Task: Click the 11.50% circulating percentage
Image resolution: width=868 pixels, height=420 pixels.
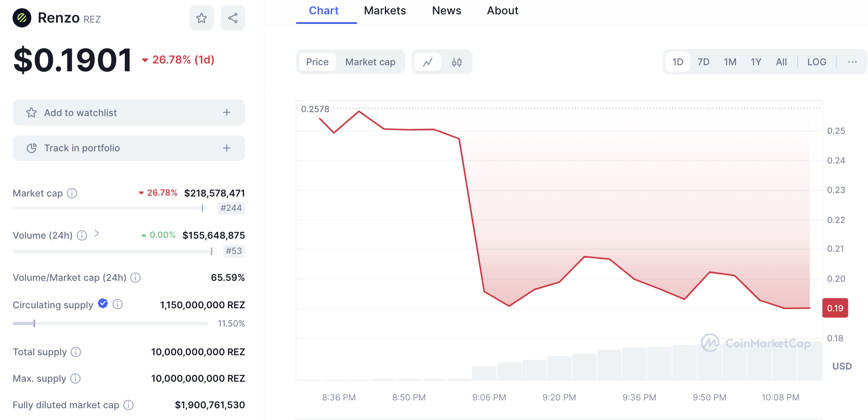Action: coord(231,323)
